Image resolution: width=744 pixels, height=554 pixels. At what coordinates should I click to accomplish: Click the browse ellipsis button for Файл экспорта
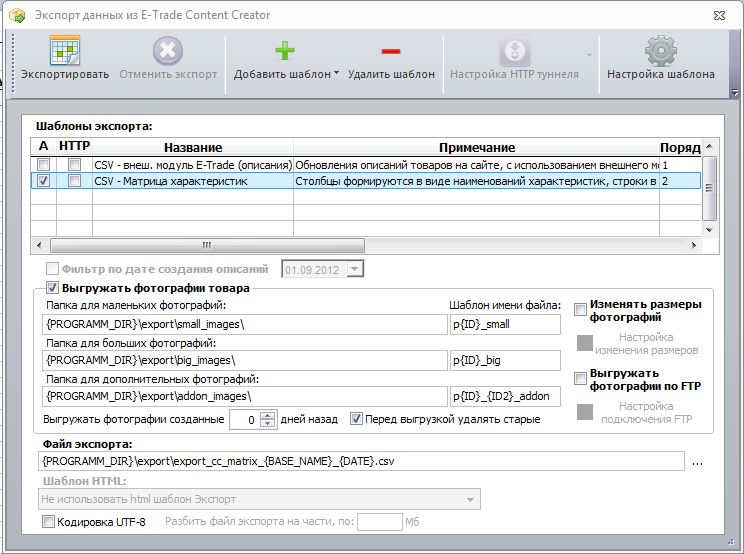[x=697, y=462]
